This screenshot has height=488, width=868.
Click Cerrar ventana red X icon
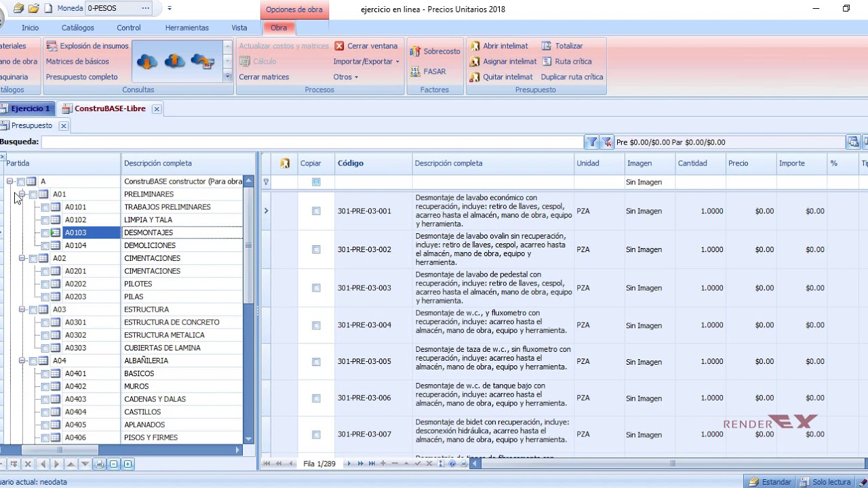tap(339, 46)
